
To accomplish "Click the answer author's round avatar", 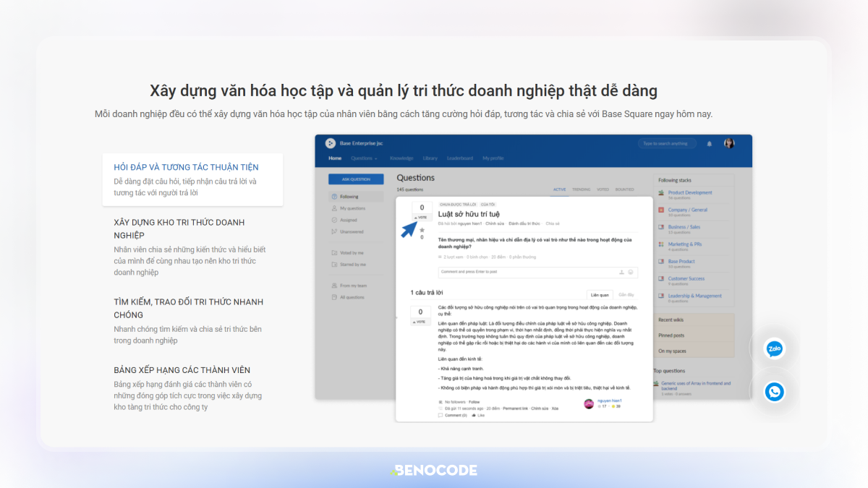I will [589, 403].
